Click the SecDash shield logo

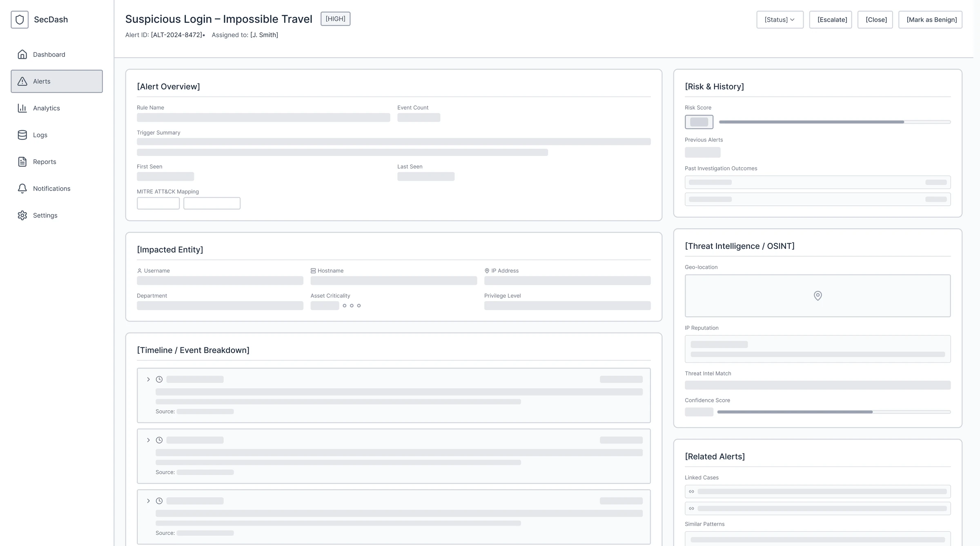coord(20,20)
